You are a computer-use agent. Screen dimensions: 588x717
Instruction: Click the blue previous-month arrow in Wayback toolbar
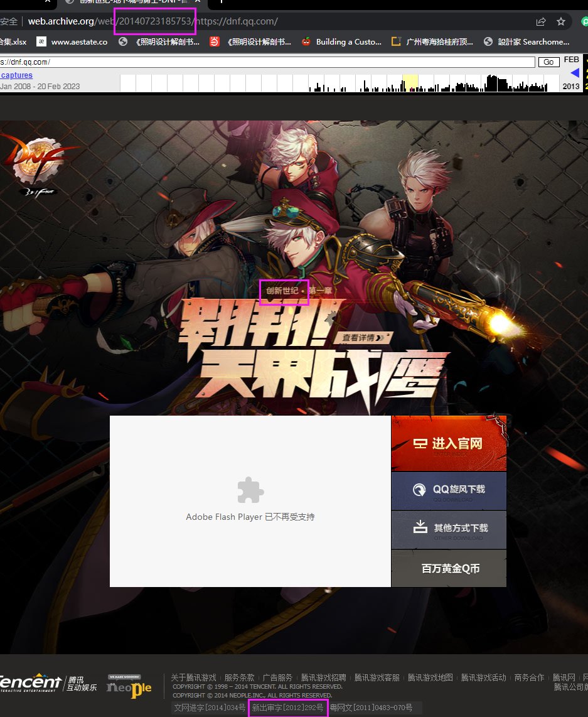575,73
